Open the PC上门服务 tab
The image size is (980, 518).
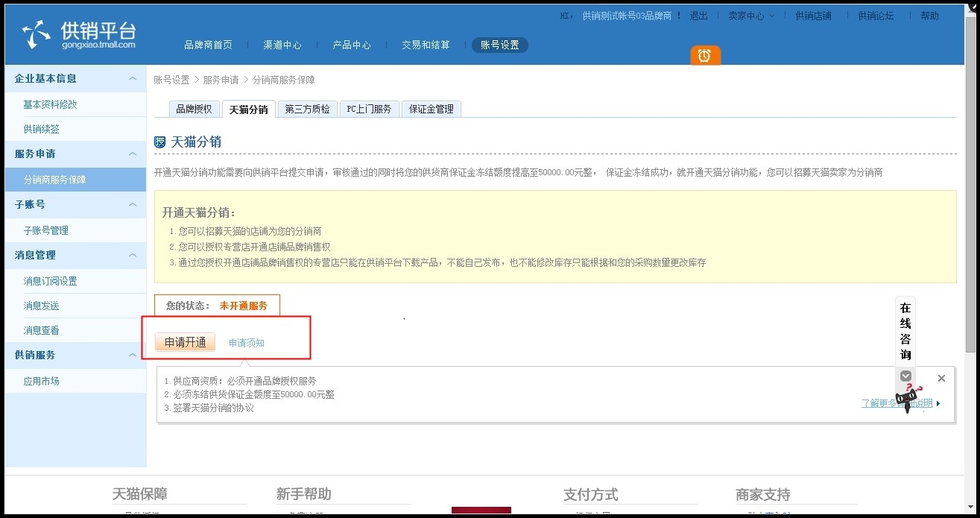click(x=370, y=109)
